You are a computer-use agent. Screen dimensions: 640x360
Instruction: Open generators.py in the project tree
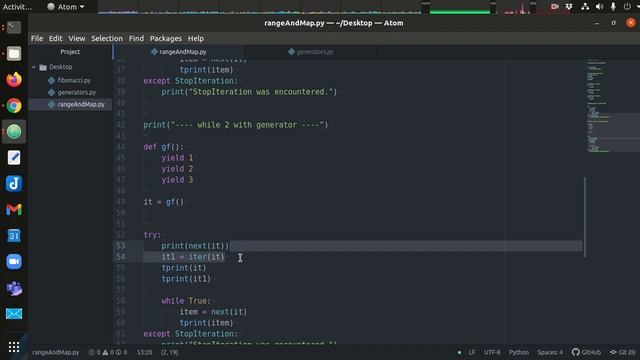(x=77, y=93)
